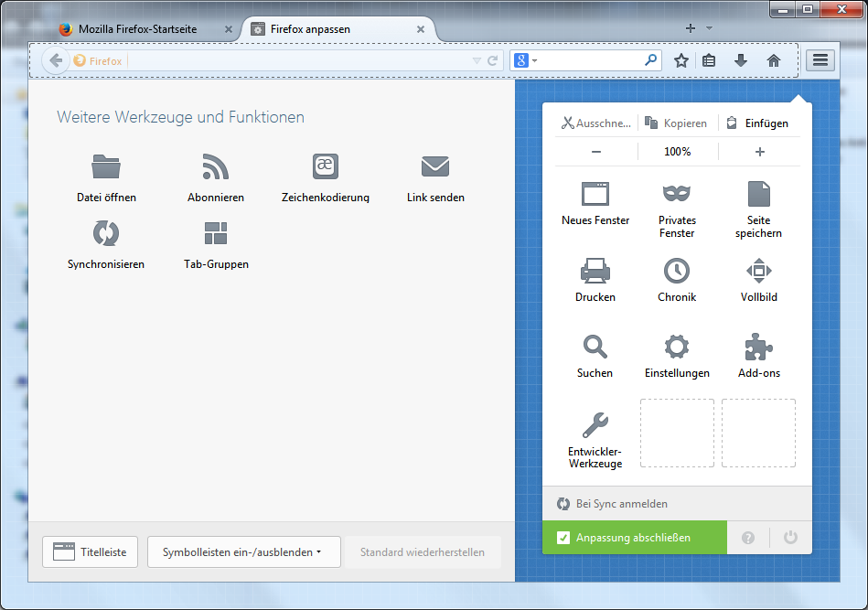
Task: Click the Add-ons puzzle piece icon
Action: pos(758,348)
